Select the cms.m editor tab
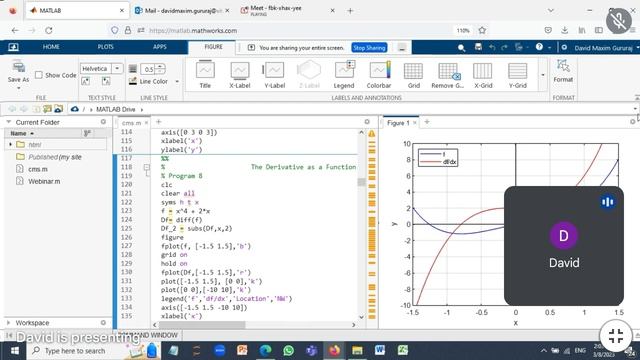 (x=131, y=122)
